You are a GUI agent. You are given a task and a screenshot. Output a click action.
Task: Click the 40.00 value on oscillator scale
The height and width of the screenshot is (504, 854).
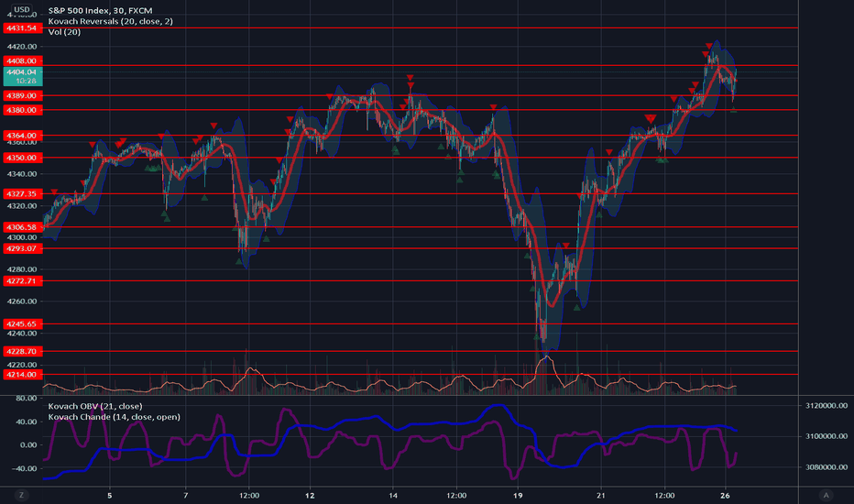(x=27, y=422)
